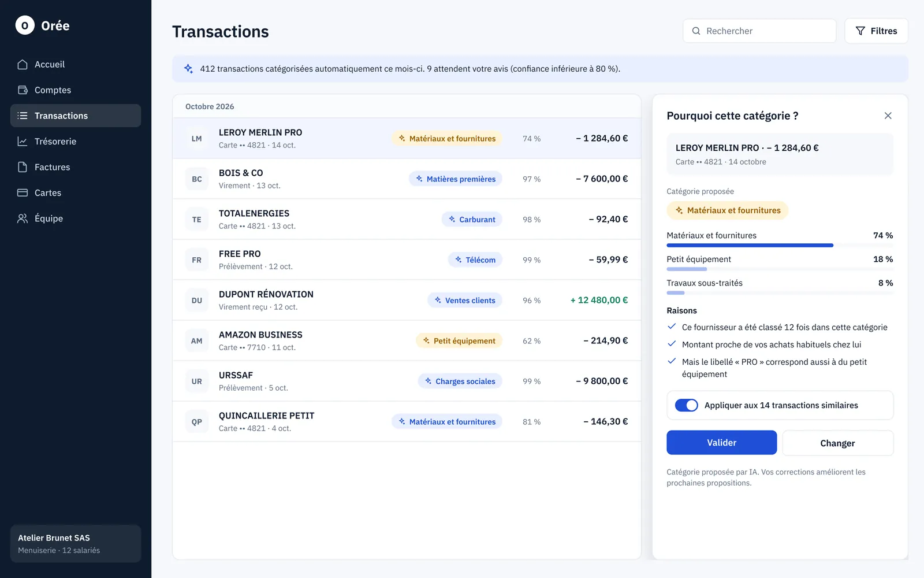Click the BC avatar for Bois & Co
924x578 pixels.
click(197, 179)
